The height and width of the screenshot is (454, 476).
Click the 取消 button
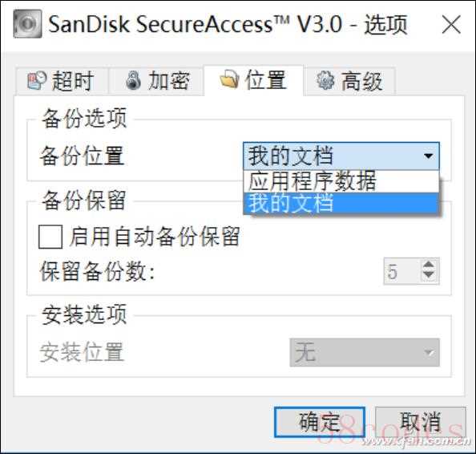pyautogui.click(x=421, y=422)
